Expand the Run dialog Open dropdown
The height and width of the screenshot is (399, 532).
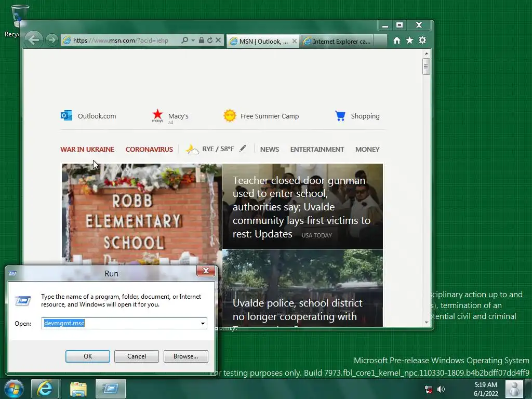click(203, 323)
